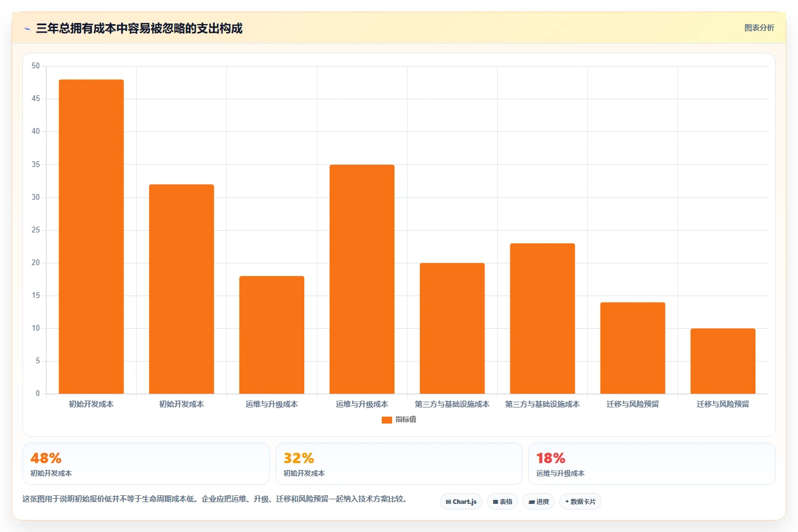Viewport: 798px width, 532px height.
Task: Click the y-axis tick label 5
Action: (38, 361)
